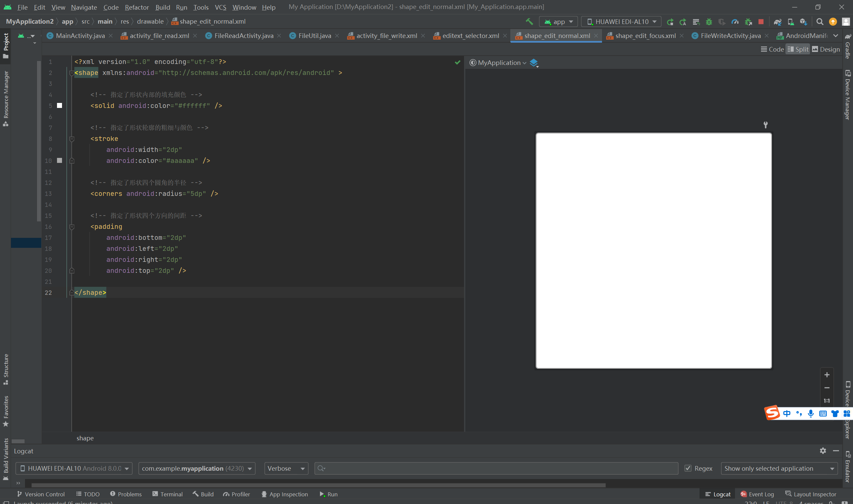853x504 pixels.
Task: Expand Show only selected application filter
Action: 779,468
